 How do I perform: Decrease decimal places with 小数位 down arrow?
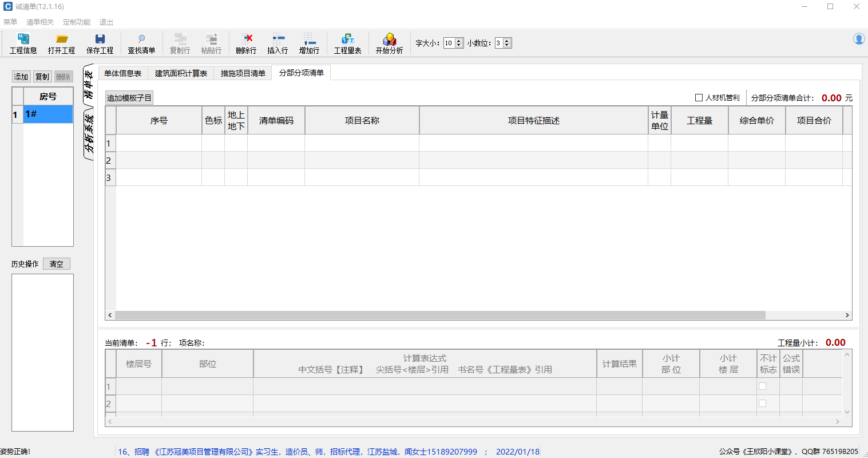507,45
